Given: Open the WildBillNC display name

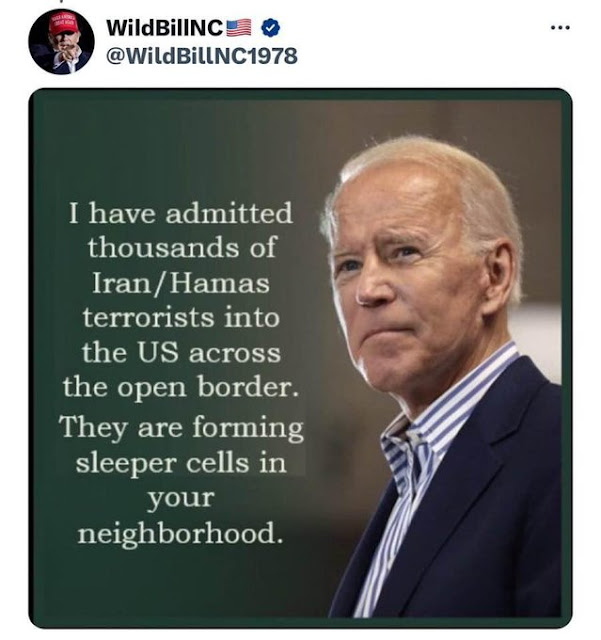Looking at the screenshot, I should (164, 28).
